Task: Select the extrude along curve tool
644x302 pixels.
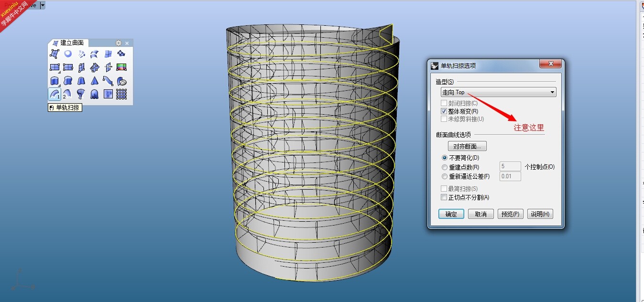Action: click(x=68, y=81)
